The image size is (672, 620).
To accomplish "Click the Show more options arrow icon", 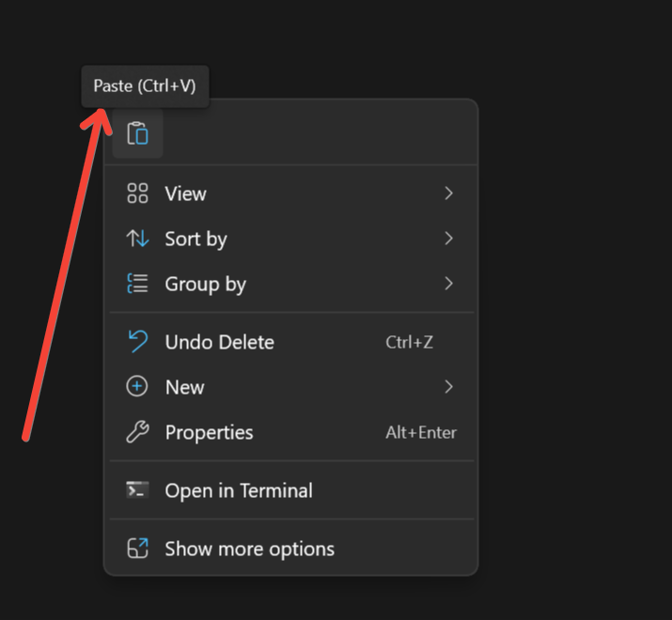I will click(137, 549).
